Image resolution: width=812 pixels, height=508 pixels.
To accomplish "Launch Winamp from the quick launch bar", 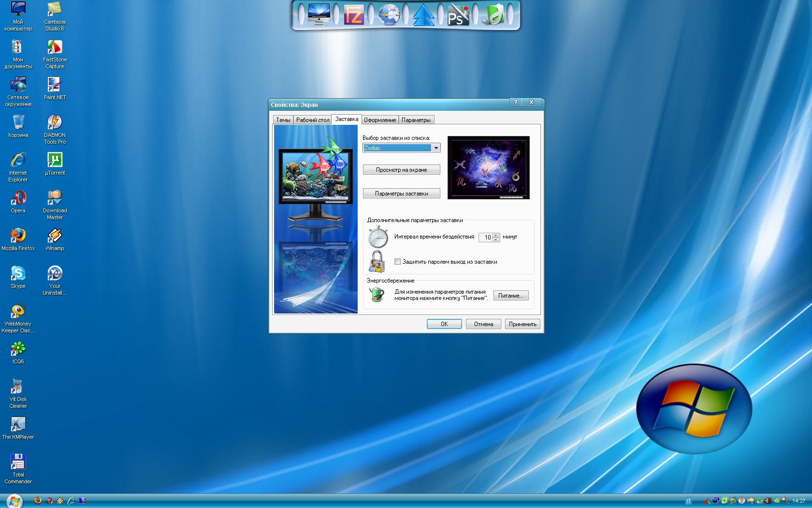I will (60, 501).
